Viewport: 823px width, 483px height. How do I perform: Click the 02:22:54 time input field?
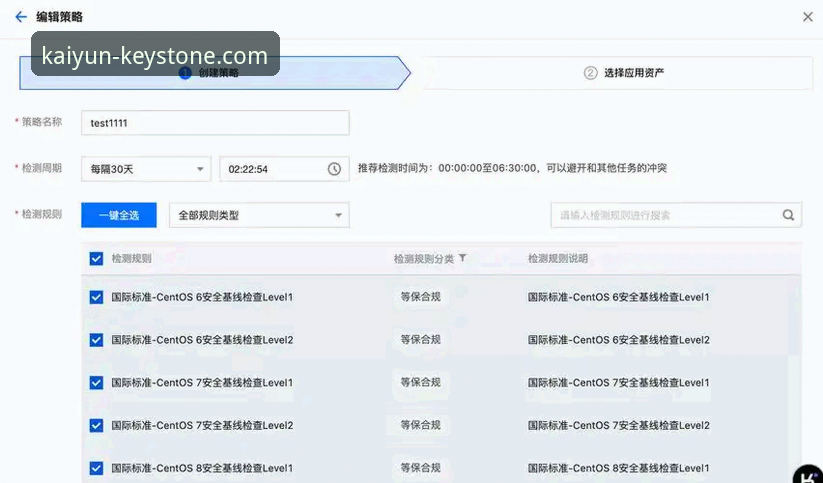272,169
